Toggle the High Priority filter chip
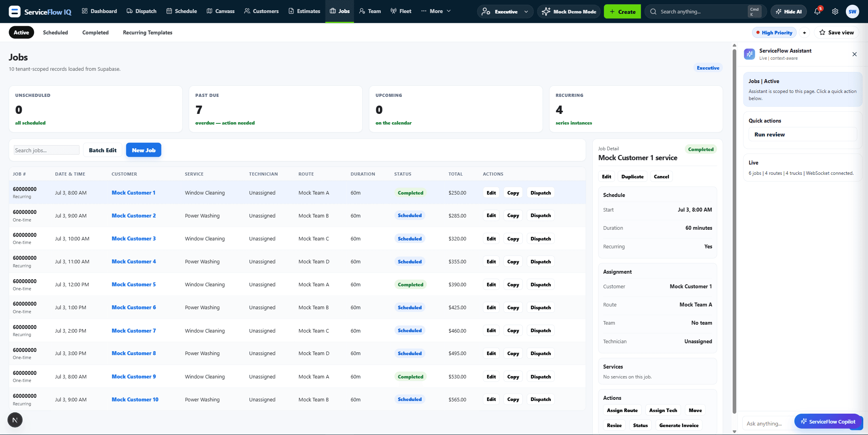This screenshot has height=435, width=868. pos(774,32)
